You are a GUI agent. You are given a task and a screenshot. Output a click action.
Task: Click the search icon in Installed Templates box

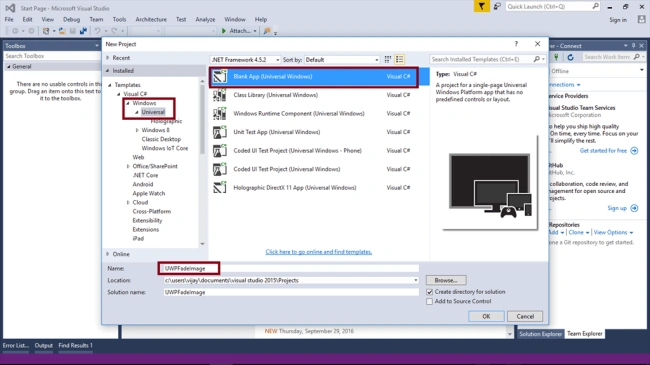click(536, 59)
